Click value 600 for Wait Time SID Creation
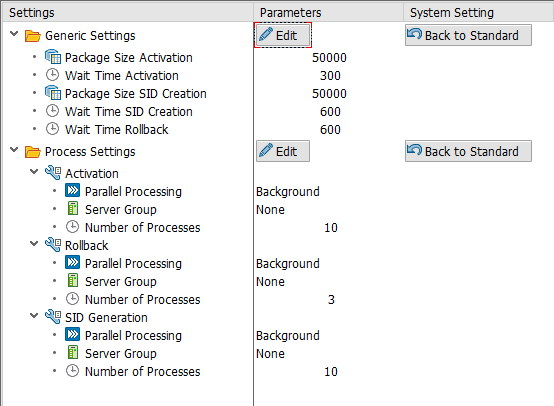This screenshot has width=554, height=406. click(x=330, y=112)
